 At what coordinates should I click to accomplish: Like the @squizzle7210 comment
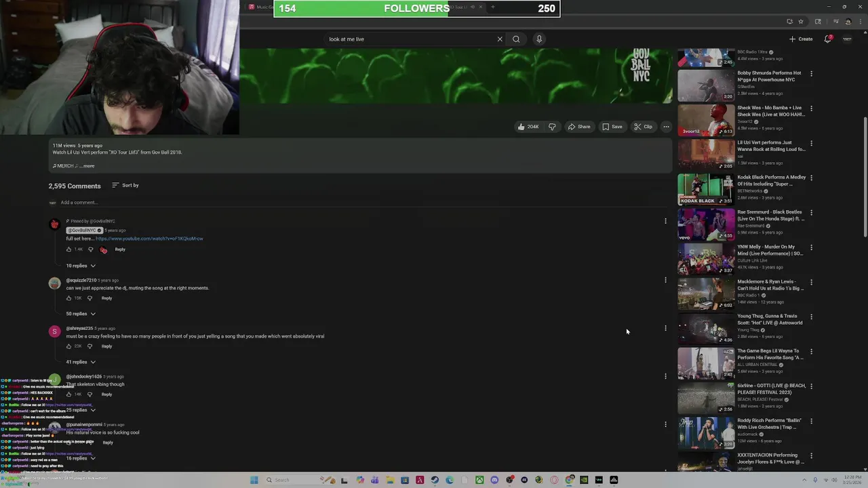point(68,298)
